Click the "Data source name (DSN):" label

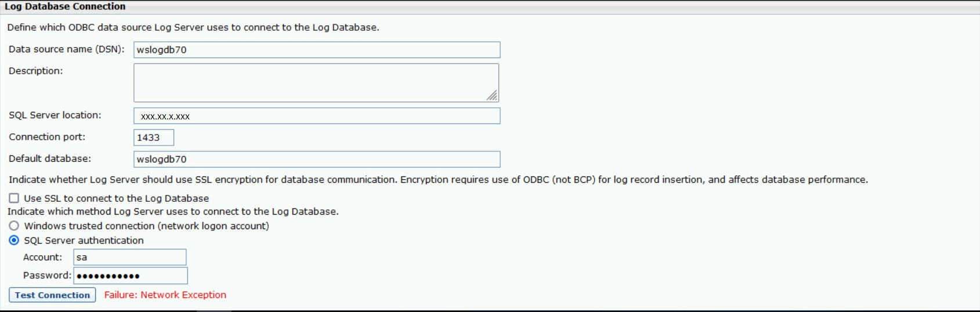pos(67,49)
